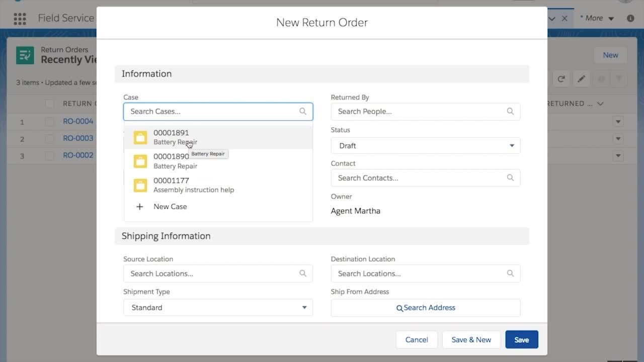Click the search icon in Returned By field

coord(510,112)
